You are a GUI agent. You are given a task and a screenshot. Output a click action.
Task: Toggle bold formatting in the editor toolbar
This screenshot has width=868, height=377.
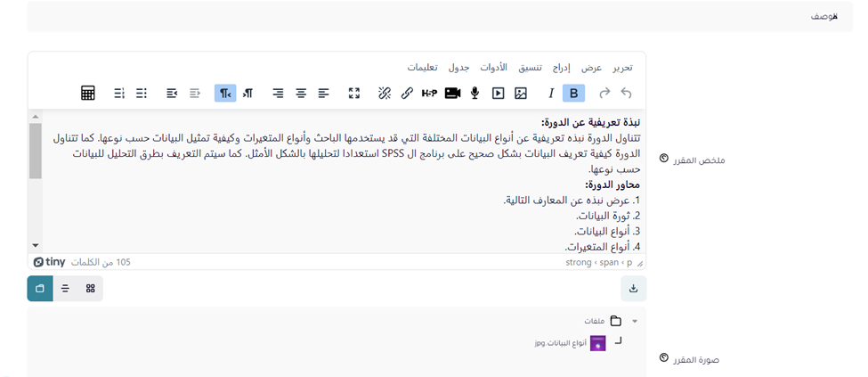coord(574,94)
